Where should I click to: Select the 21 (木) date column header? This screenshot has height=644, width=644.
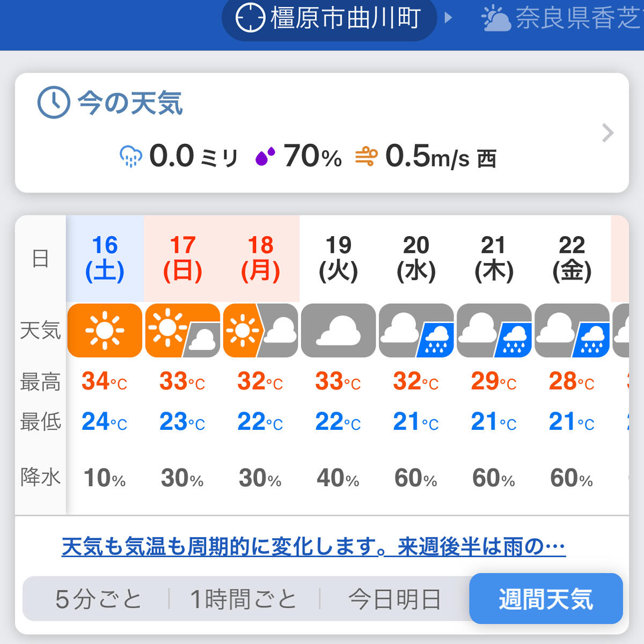click(494, 259)
